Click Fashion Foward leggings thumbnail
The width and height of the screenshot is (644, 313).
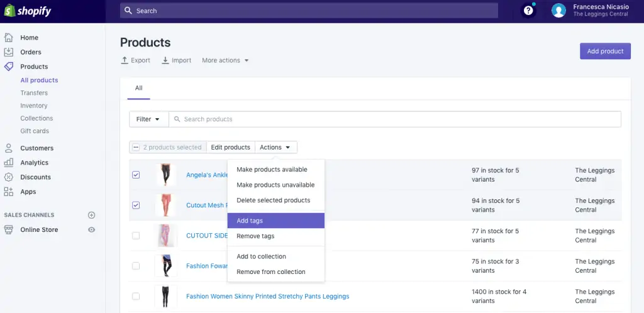(x=166, y=266)
